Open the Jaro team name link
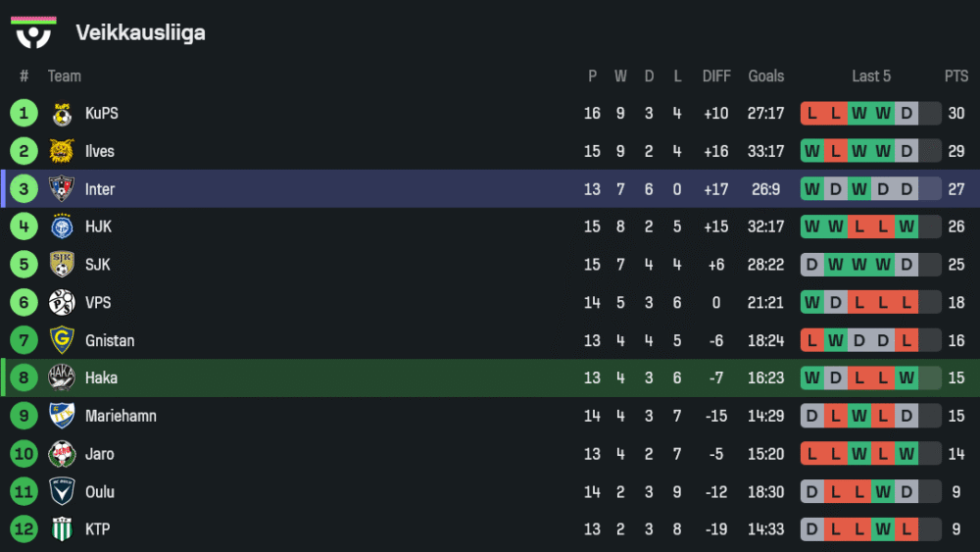 (x=99, y=454)
